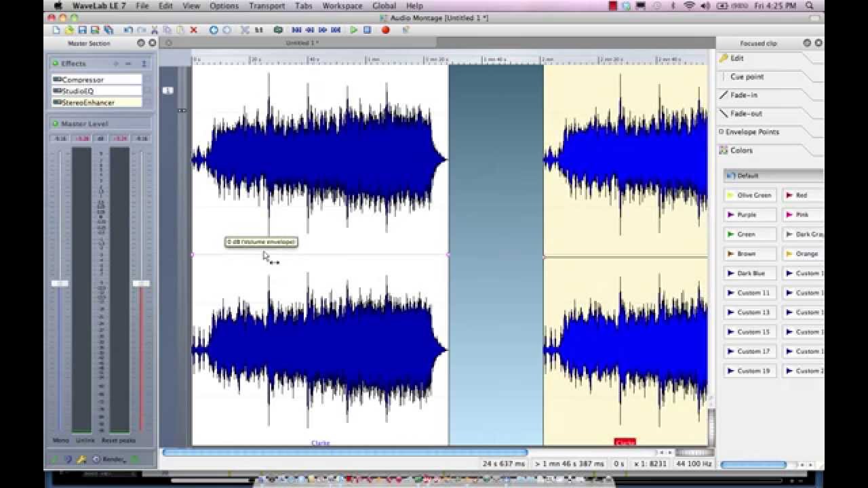Image resolution: width=868 pixels, height=488 pixels.
Task: Toggle the Effects pane green power button
Action: pyautogui.click(x=54, y=64)
